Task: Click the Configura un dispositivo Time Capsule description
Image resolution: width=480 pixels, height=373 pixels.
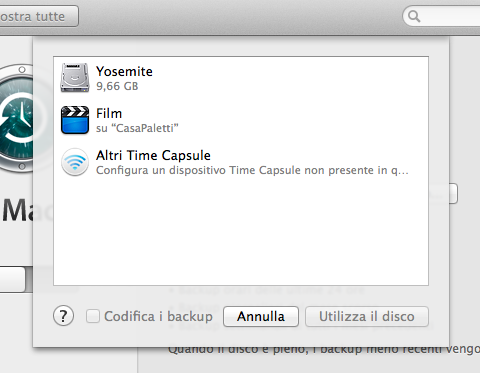Action: [x=252, y=170]
